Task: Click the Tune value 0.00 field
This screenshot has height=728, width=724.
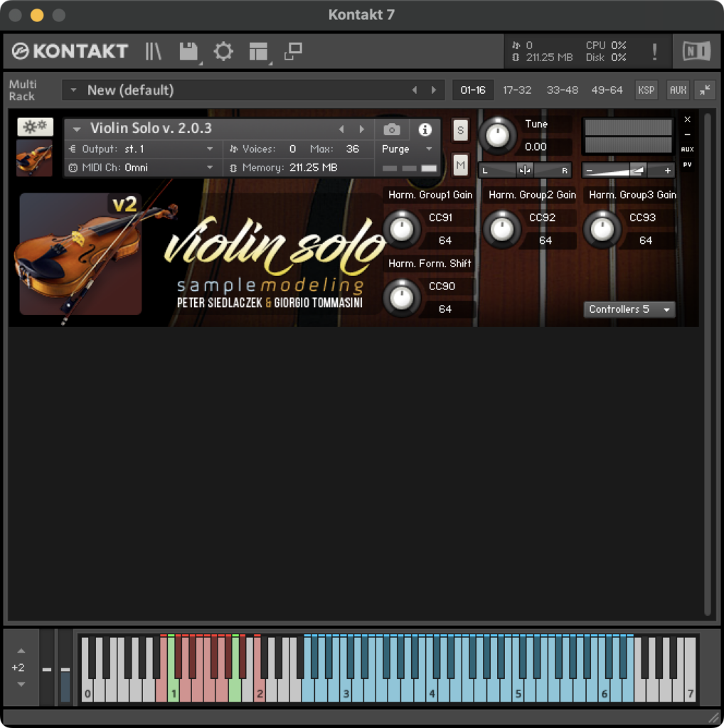Action: click(536, 146)
